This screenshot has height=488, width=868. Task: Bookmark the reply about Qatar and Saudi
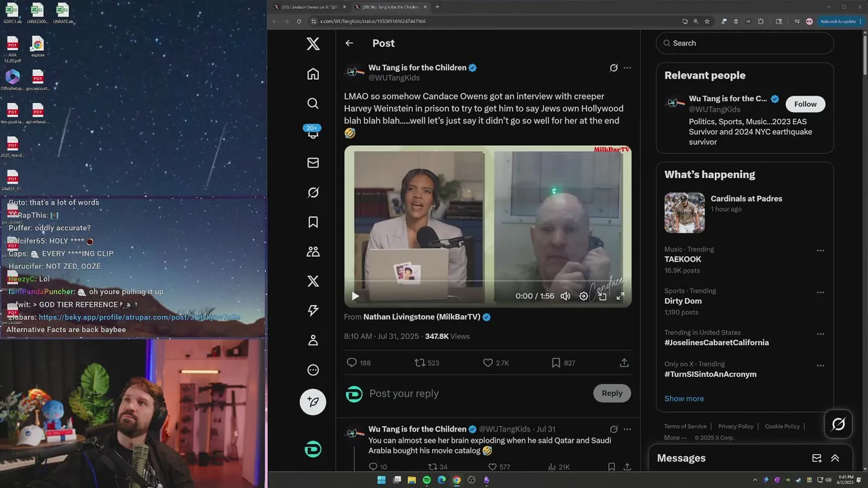click(x=611, y=467)
